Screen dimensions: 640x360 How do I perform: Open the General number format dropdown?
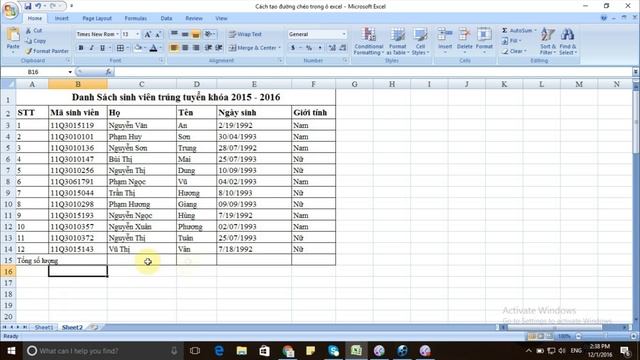coord(344,34)
